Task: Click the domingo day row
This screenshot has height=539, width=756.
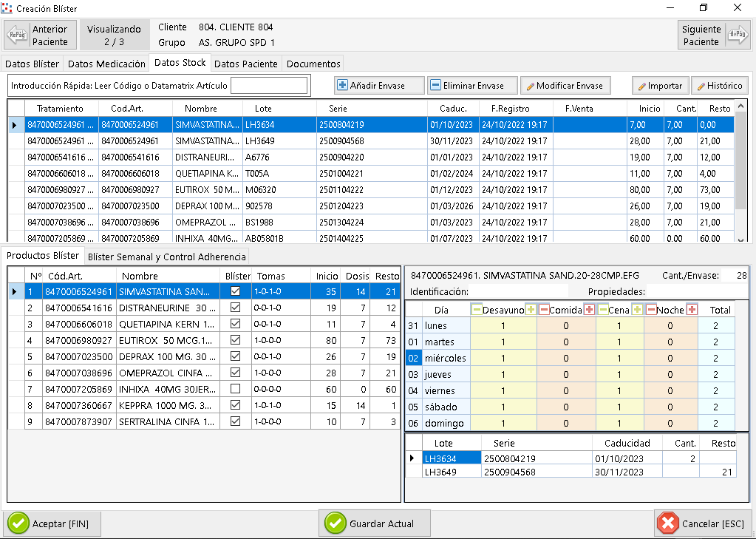Action: (571, 423)
